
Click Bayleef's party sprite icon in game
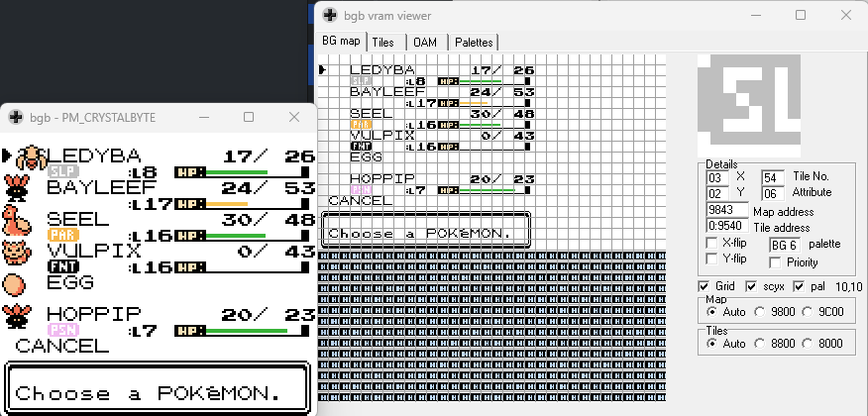pos(17,188)
